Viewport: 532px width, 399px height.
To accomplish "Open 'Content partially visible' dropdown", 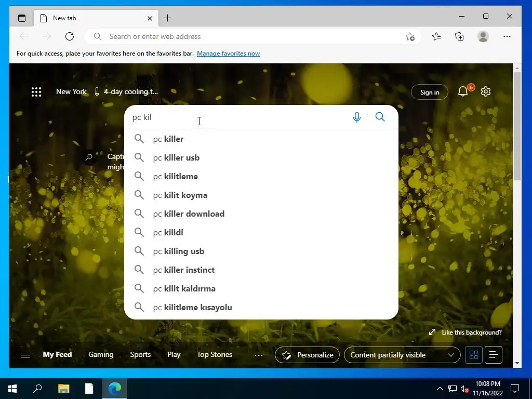I will (x=402, y=355).
